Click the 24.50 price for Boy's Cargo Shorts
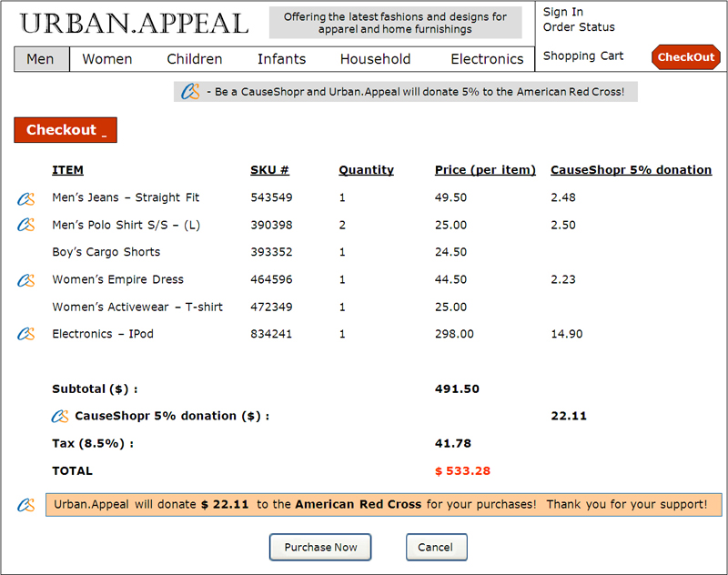Viewport: 728px width, 575px height. 450,252
